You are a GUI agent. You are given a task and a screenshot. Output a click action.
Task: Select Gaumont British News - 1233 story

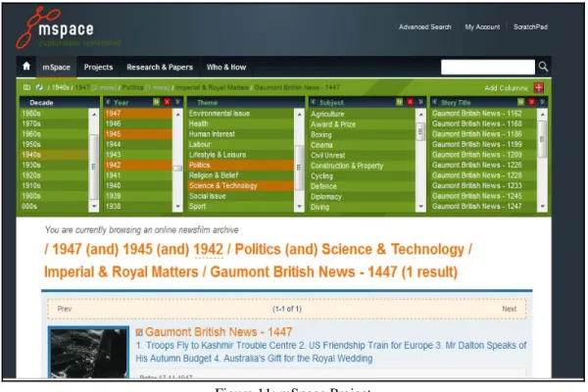(x=484, y=185)
